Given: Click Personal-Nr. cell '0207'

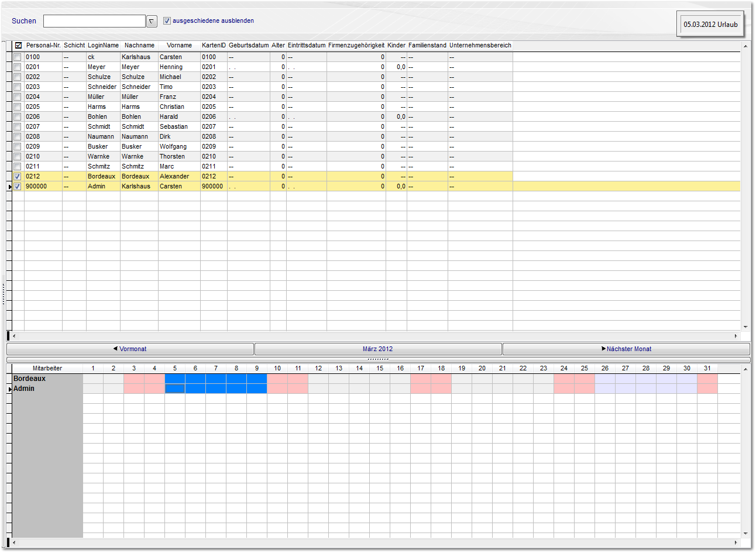Looking at the screenshot, I should [x=43, y=126].
